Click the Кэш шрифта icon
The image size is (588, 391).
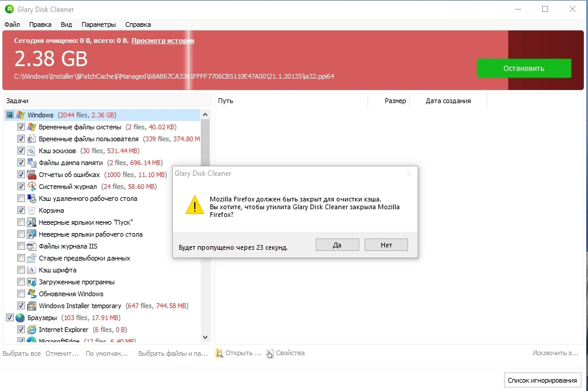point(32,270)
